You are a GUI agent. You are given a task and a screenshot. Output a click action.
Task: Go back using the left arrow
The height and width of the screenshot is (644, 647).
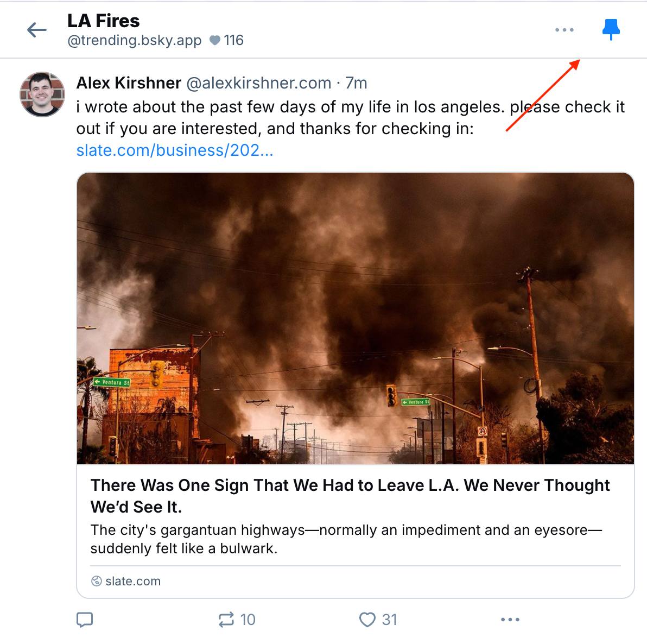[37, 30]
